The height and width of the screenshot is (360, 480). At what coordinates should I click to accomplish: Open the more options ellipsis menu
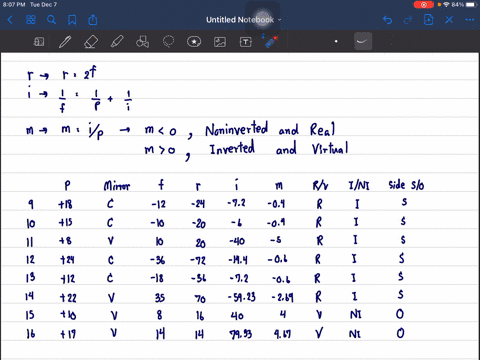coord(470,20)
